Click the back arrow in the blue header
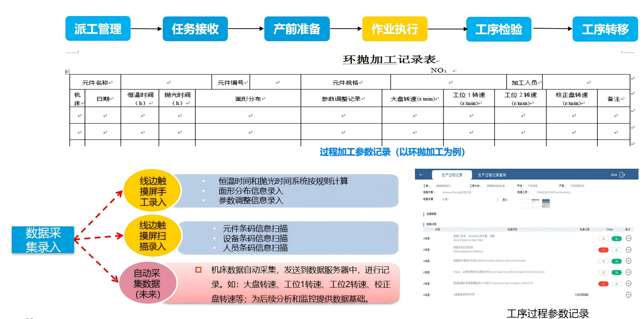Viewport: 644px width, 319px height. (422, 175)
